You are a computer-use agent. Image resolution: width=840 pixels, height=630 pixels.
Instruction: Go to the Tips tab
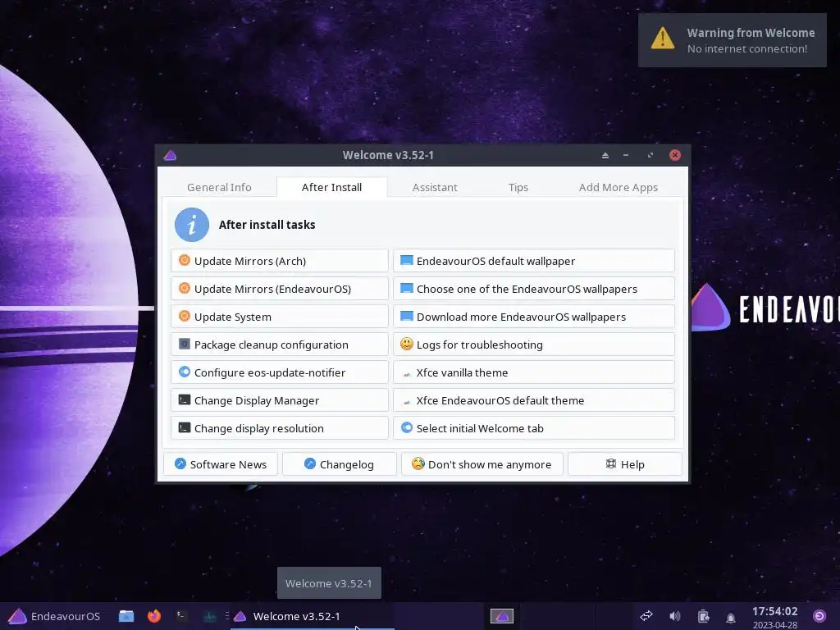(x=518, y=187)
